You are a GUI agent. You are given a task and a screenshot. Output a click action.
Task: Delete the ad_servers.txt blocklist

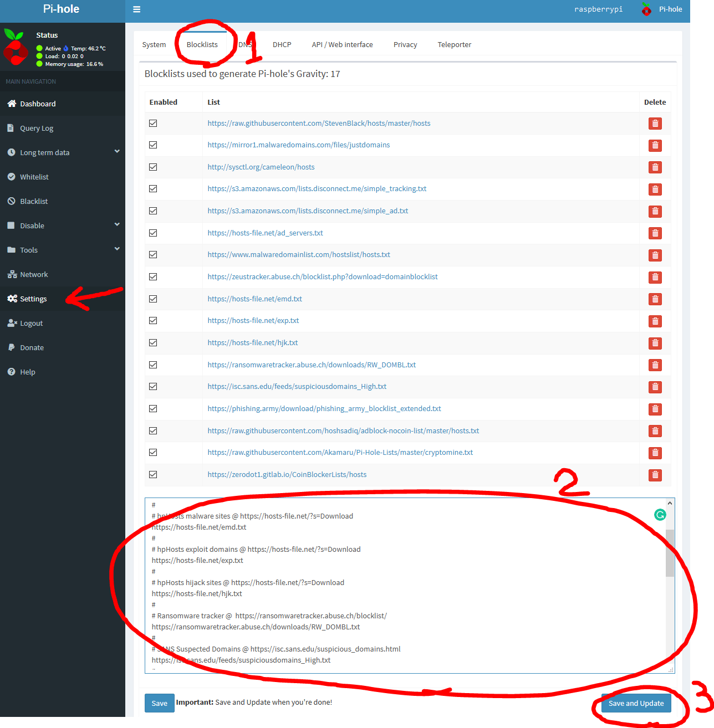coord(655,233)
